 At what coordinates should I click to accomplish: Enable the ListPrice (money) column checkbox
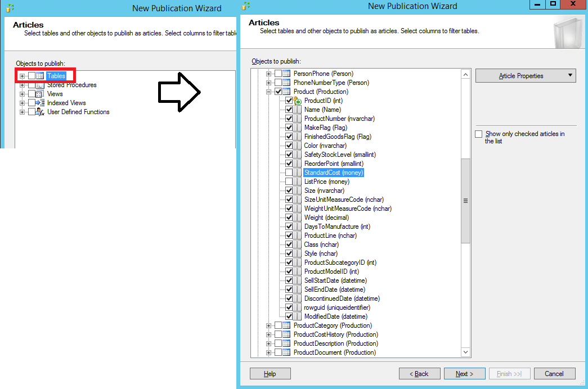289,182
